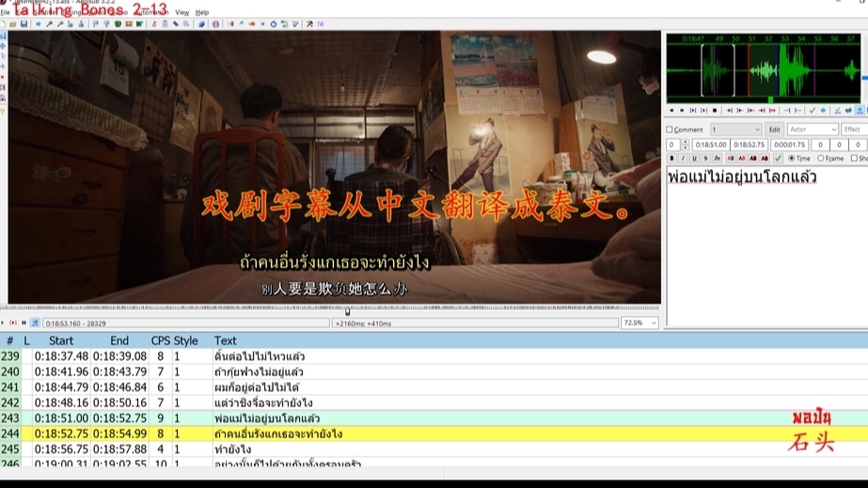The image size is (868, 488).
Task: Commit subtitle text with the edit-box checkmark
Action: point(778,158)
